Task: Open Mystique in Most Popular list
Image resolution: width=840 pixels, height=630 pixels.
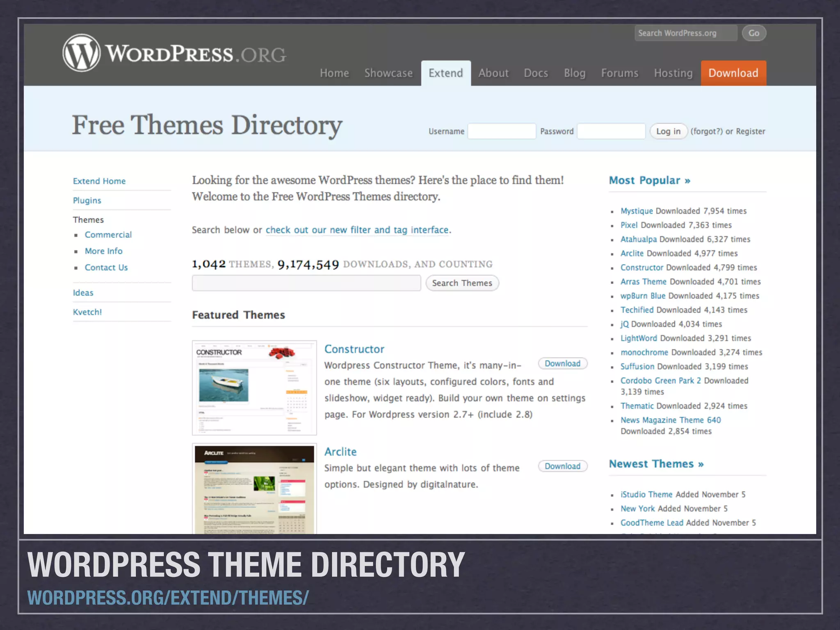Action: click(637, 211)
